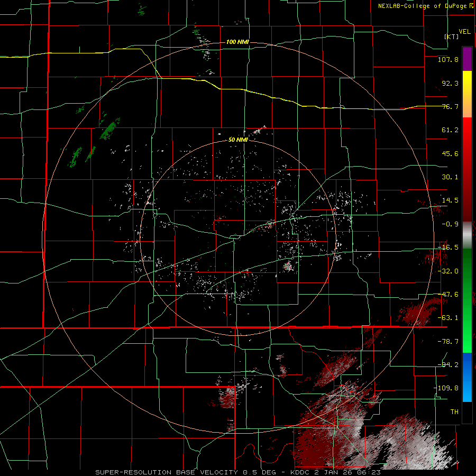This screenshot has width=476, height=476.
Task: Click the Super-Resolution Base Velocity caption
Action: [x=238, y=472]
